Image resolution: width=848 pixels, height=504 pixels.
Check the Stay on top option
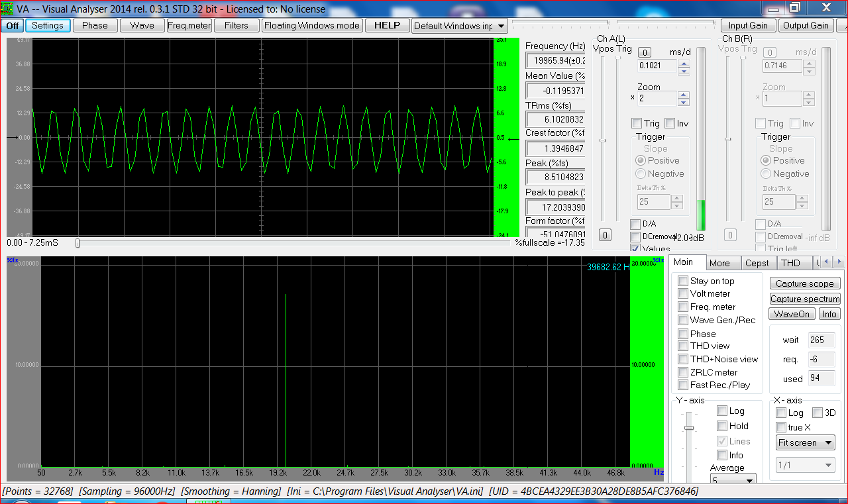(x=683, y=281)
